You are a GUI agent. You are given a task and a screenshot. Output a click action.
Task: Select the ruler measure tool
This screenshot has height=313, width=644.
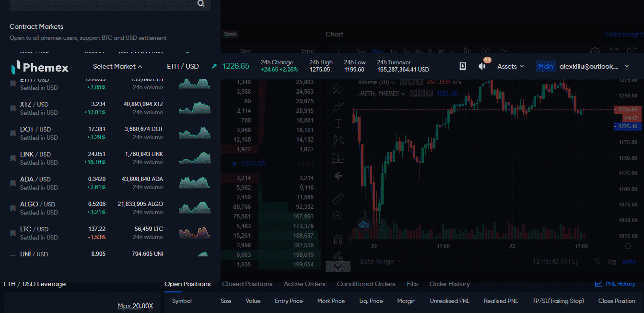click(338, 198)
